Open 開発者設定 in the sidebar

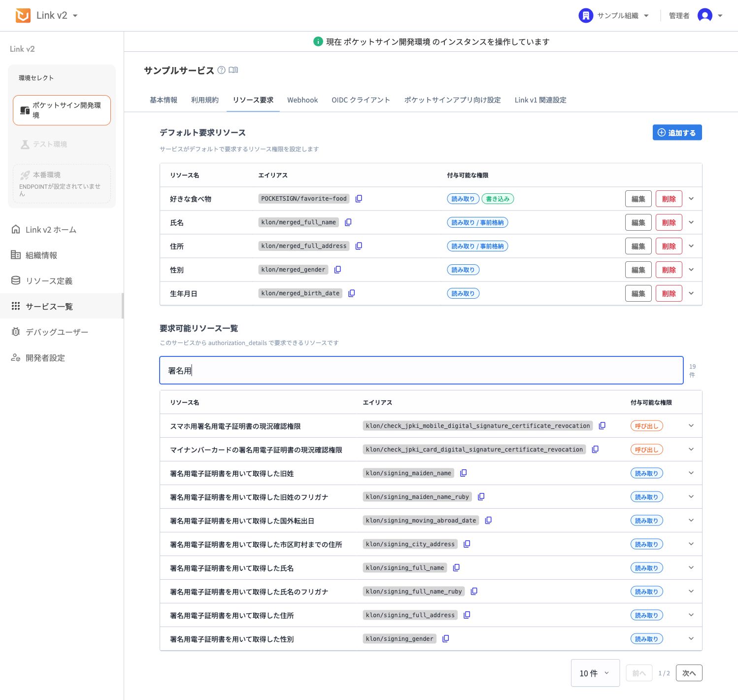coord(62,358)
